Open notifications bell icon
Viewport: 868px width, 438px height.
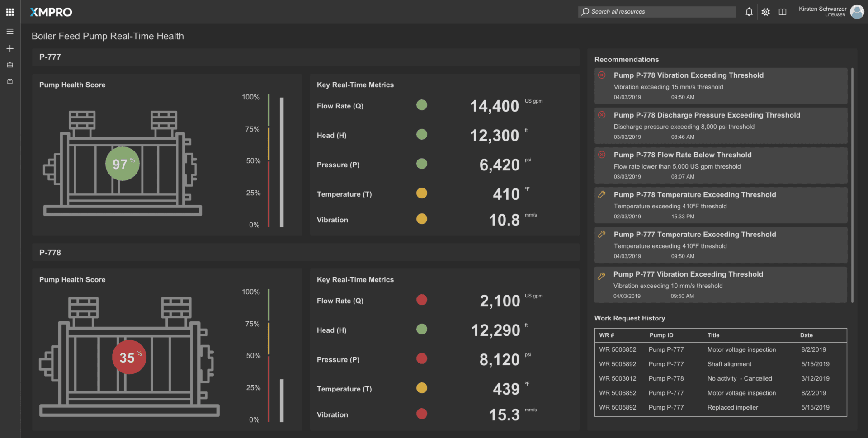click(749, 12)
